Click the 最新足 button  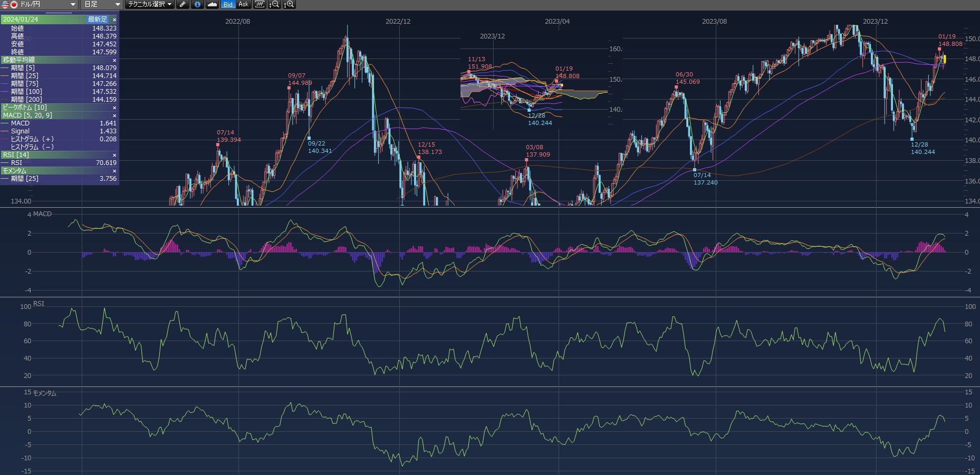point(98,20)
